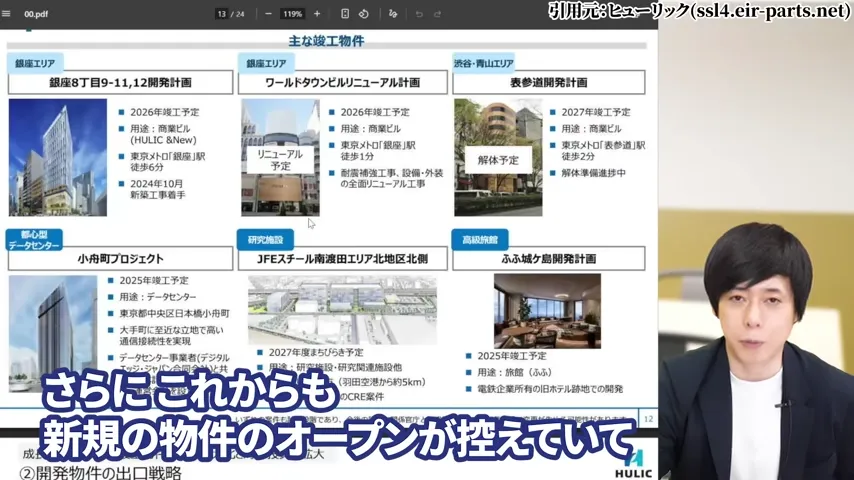Click the 引用元：ヒューリック source caption
The width and height of the screenshot is (854, 480).
[699, 10]
